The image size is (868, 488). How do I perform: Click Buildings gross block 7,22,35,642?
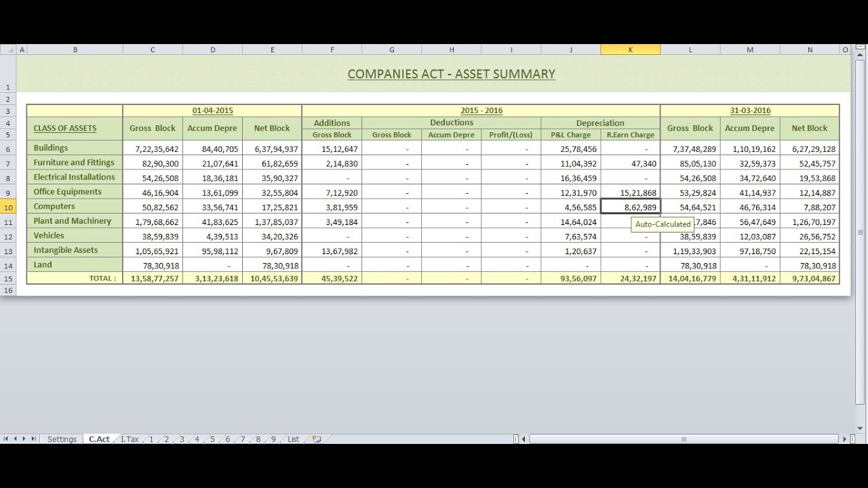tap(153, 149)
